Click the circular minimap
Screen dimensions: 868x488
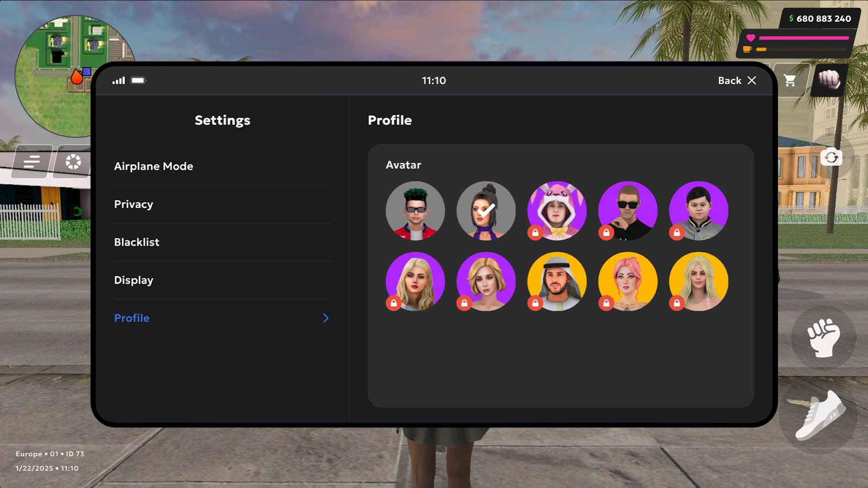tap(74, 76)
